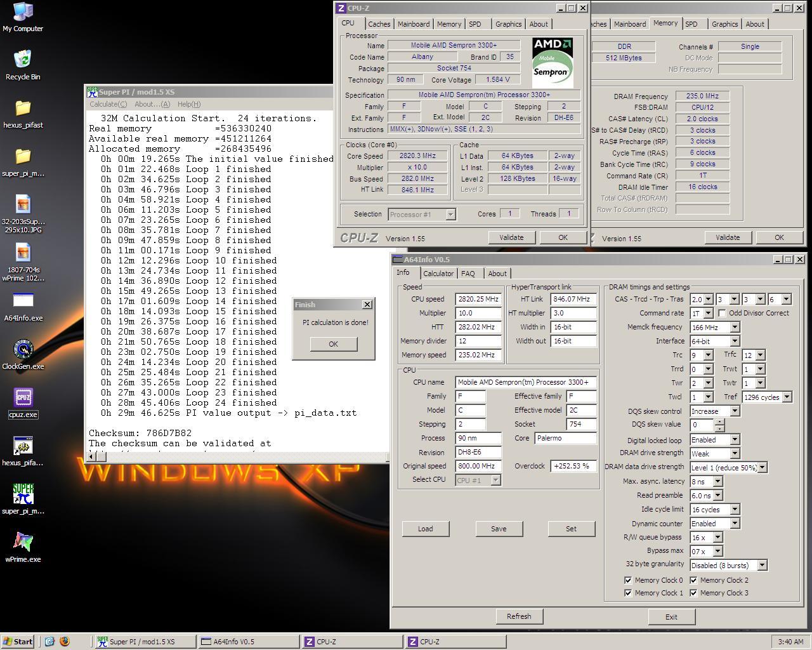Click the Load button in A64Info
This screenshot has height=650, width=812.
click(x=425, y=529)
